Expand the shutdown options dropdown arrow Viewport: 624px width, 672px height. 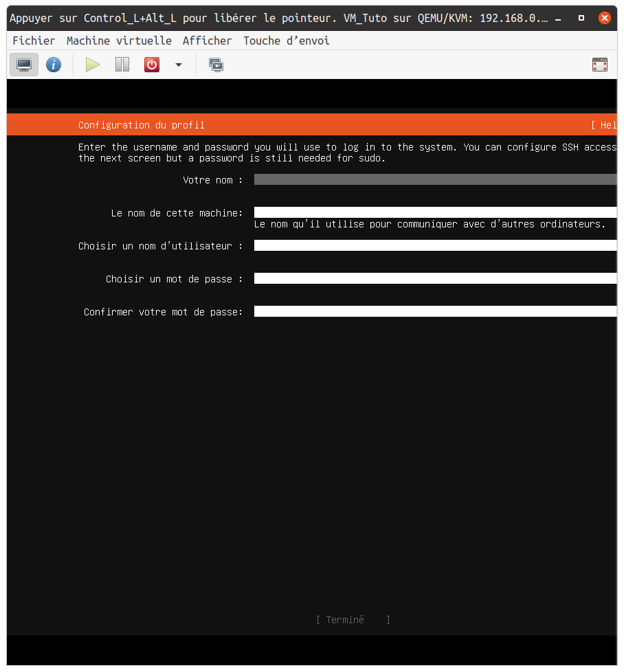tap(179, 65)
